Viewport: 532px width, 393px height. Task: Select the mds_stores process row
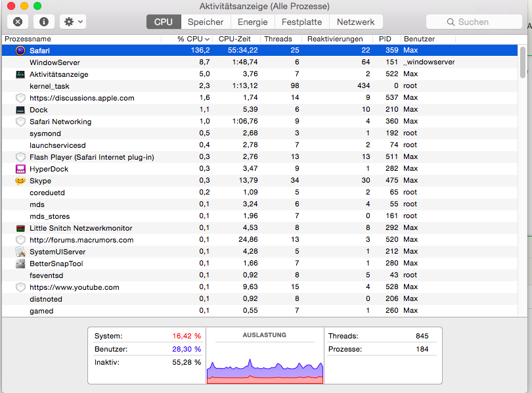260,216
